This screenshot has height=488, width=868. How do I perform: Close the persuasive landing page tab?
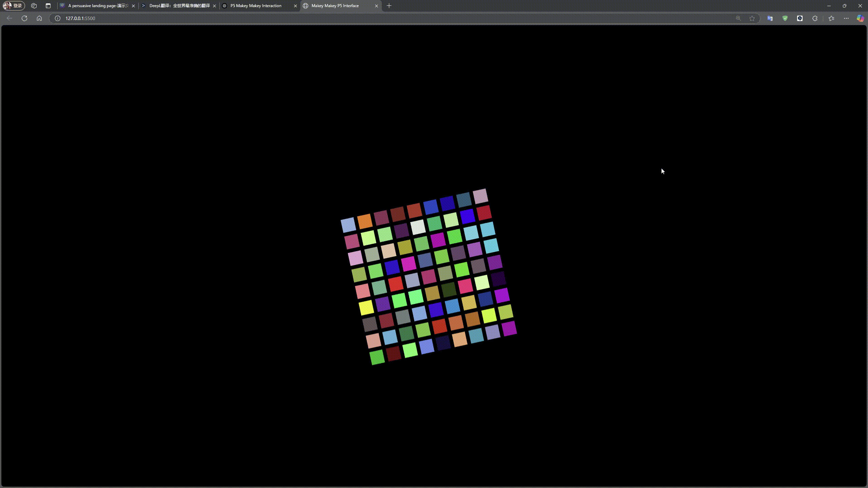[x=133, y=6]
